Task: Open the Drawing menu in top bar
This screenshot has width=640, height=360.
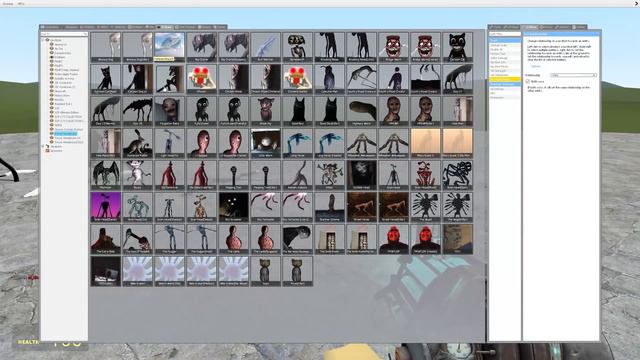Action: click(x=7, y=3)
